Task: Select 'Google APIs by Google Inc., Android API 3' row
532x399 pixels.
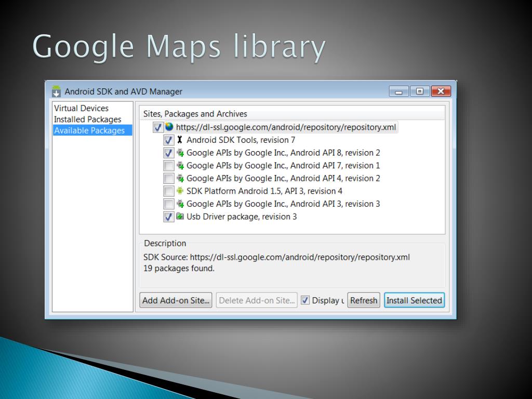Action: (283, 204)
